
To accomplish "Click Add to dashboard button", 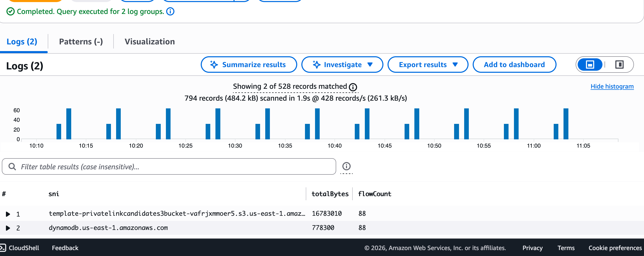I will point(514,65).
